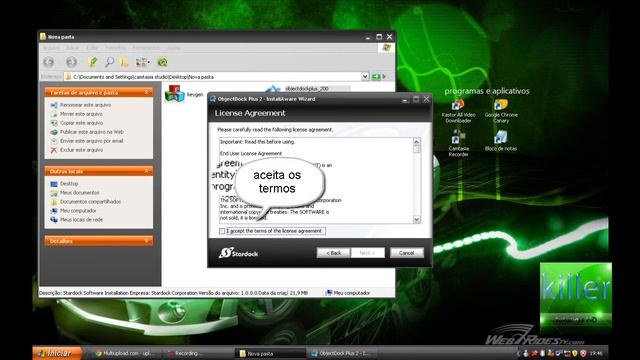Image resolution: width=640 pixels, height=360 pixels.
Task: Select objectdockplus_200 installer file
Action: coord(307,89)
